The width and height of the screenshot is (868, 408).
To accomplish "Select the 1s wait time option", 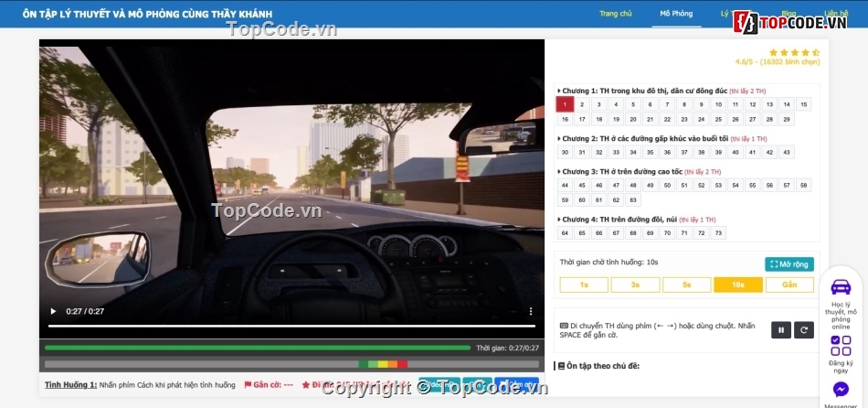I will coord(584,285).
